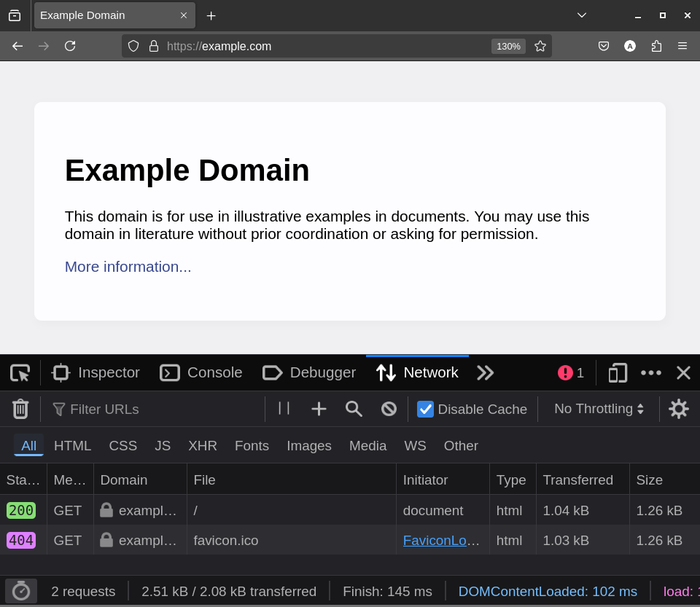Go forward with the forward arrow
This screenshot has width=700, height=607.
(x=44, y=46)
